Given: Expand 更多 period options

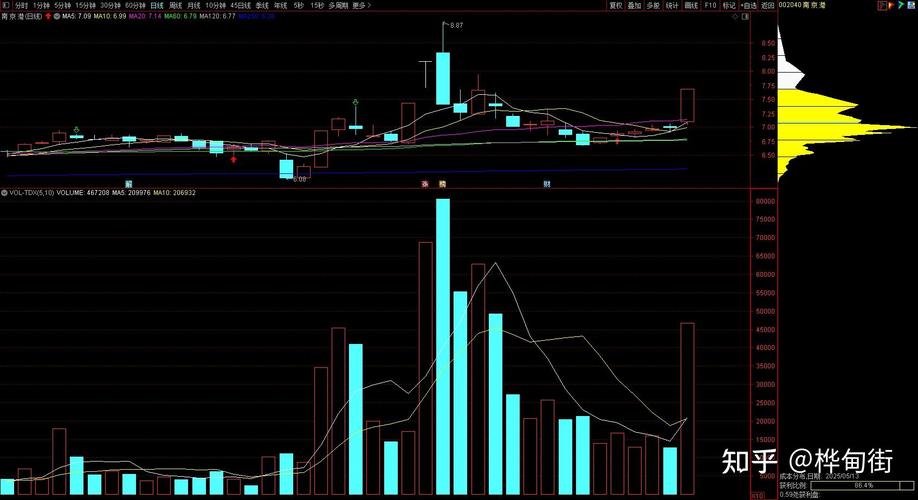Looking at the screenshot, I should point(362,5).
